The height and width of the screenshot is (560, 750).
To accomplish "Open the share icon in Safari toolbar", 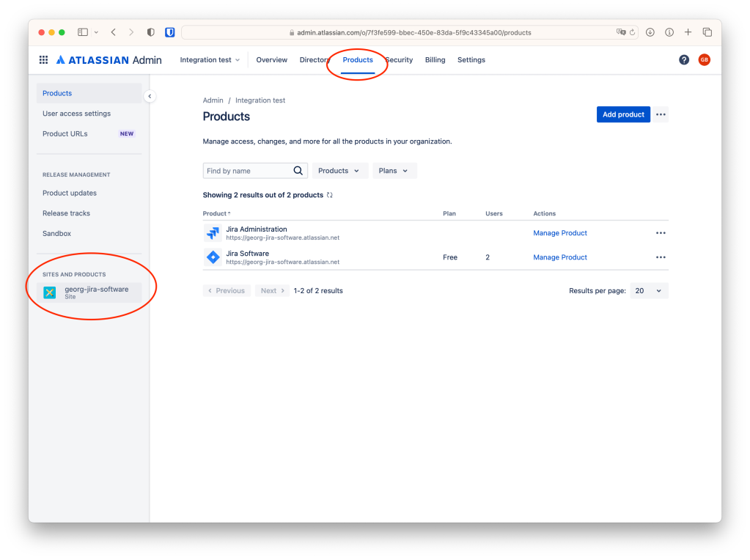I will pyautogui.click(x=669, y=32).
